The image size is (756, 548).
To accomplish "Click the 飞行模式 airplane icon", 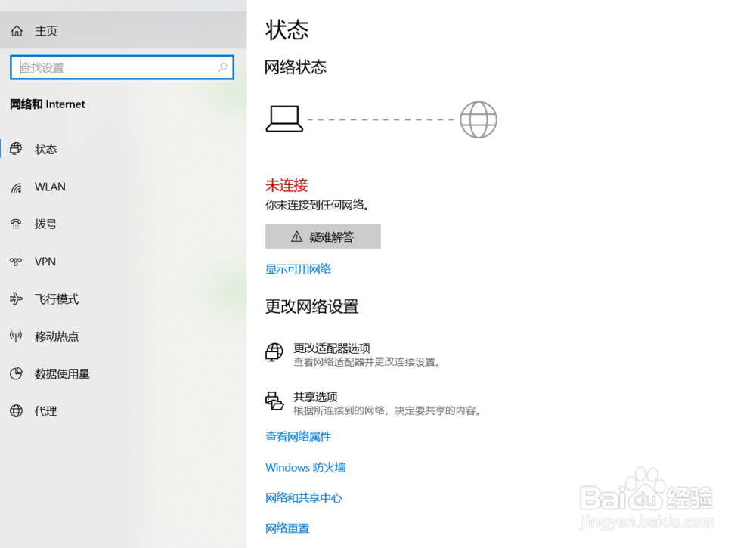I will coord(15,299).
